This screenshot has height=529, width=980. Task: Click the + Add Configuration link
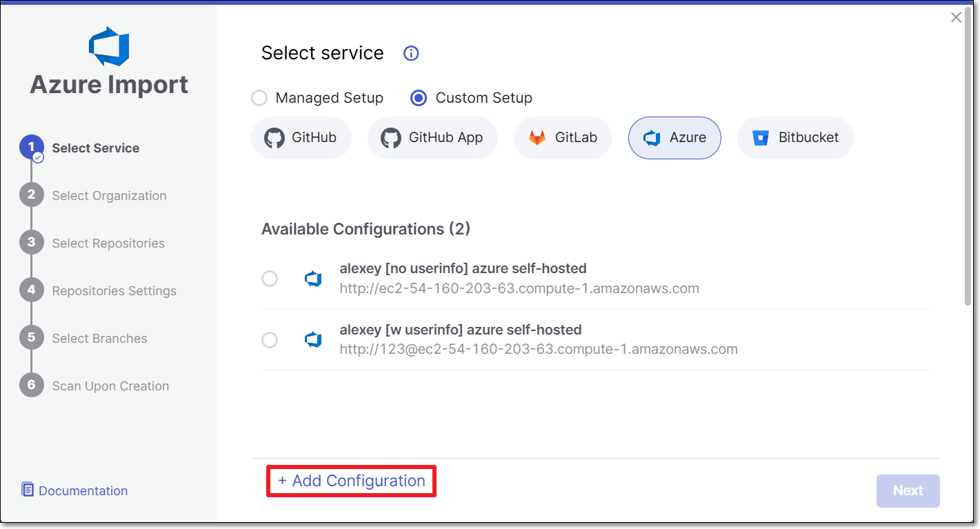[x=352, y=481]
